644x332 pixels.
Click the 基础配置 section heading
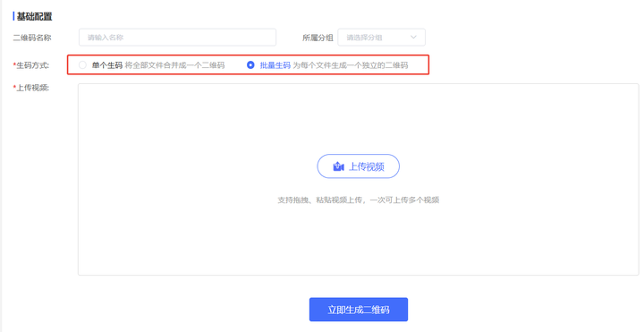(34, 17)
